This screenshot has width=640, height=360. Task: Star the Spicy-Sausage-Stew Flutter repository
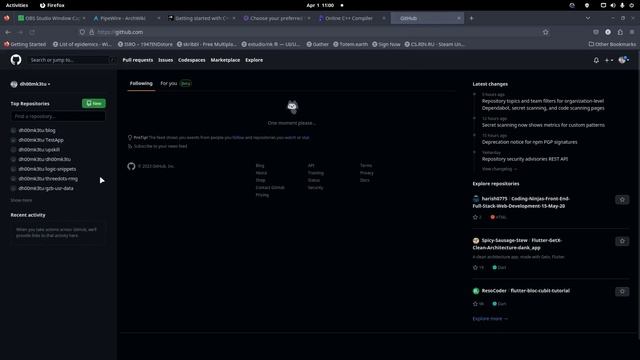coord(622,241)
